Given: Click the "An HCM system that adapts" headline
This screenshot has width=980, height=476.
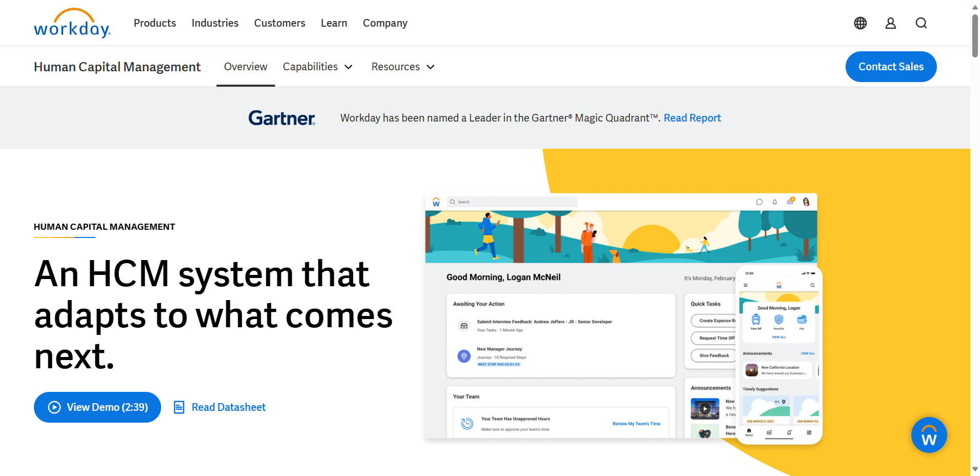Looking at the screenshot, I should 213,314.
